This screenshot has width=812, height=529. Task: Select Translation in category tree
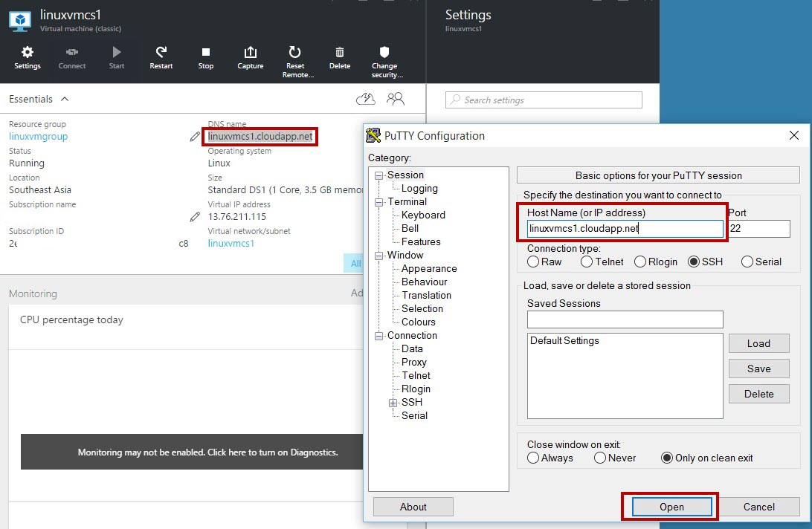pos(426,295)
